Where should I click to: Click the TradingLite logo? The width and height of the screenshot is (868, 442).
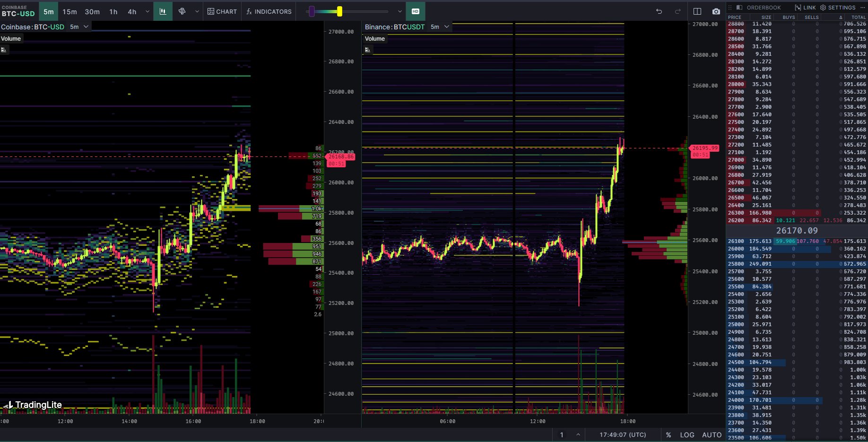33,405
